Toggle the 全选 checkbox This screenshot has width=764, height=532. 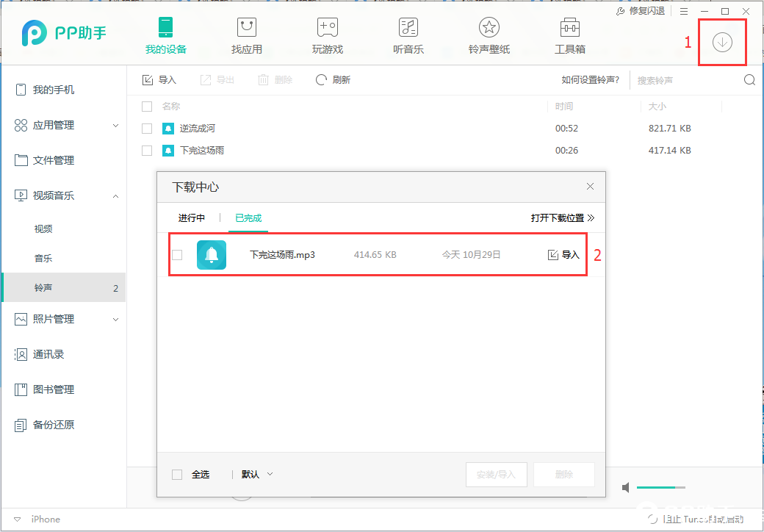click(x=177, y=475)
